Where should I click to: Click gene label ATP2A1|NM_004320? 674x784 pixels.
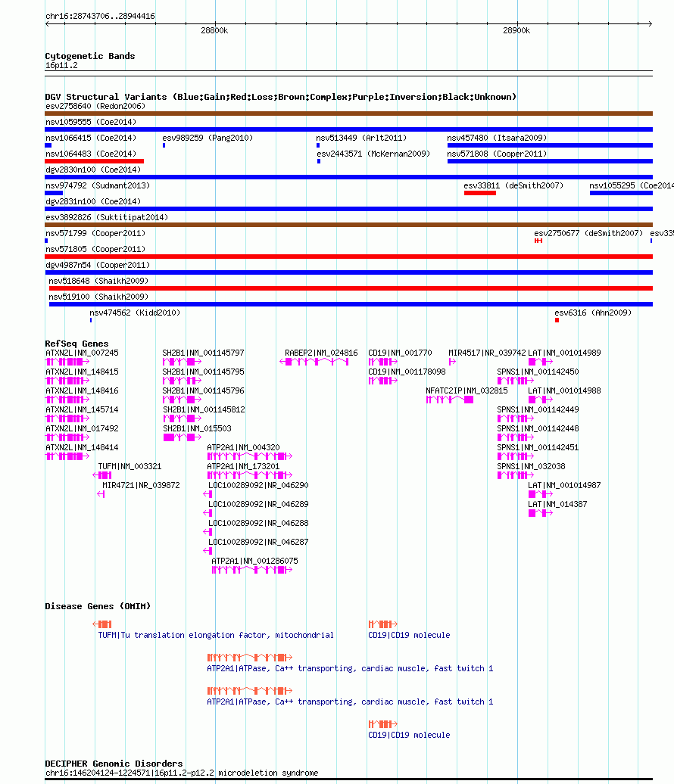tap(243, 447)
